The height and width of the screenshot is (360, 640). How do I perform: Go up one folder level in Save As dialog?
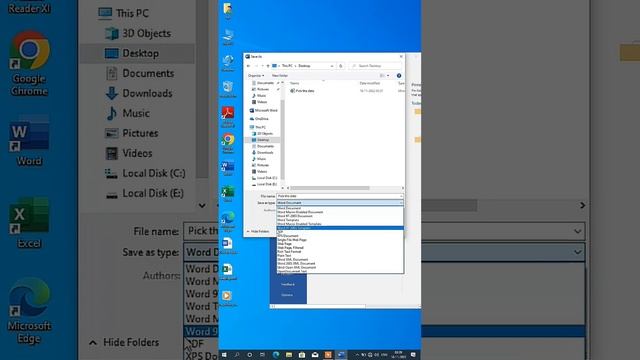point(268,66)
